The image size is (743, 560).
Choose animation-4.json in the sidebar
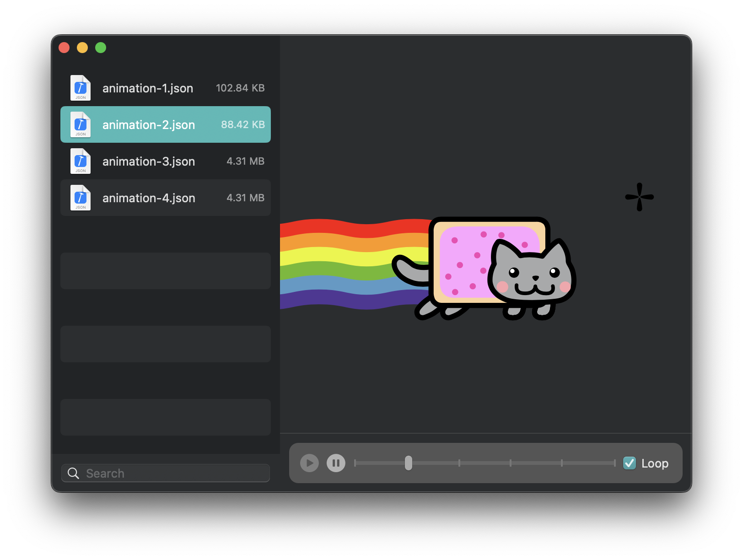(x=166, y=198)
